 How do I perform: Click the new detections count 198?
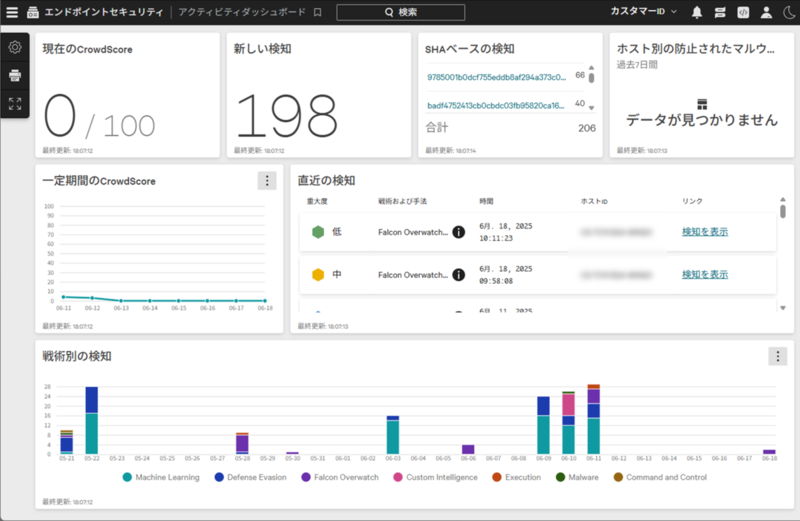pos(286,116)
